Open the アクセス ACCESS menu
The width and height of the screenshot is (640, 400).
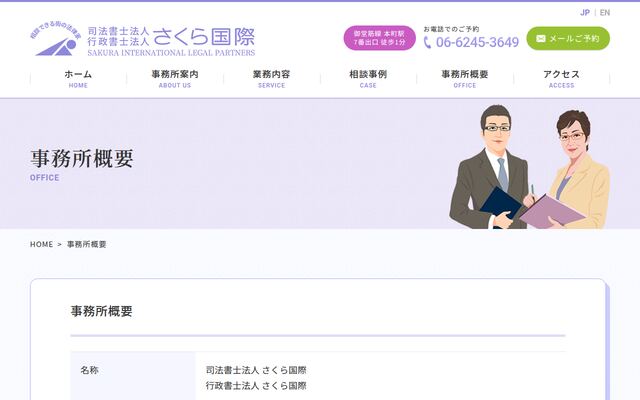(x=561, y=79)
